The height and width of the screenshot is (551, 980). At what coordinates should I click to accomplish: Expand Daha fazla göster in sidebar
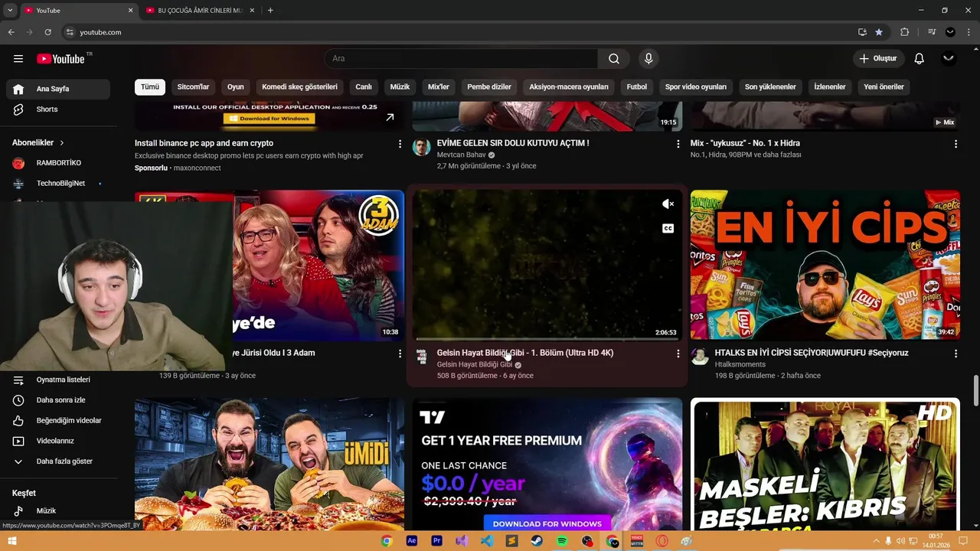[58, 461]
